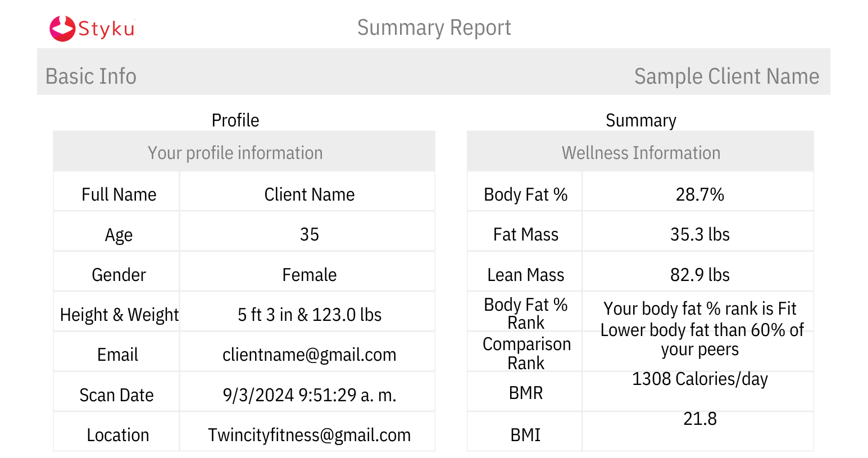Click the Basic Info section header
The image size is (868, 458).
91,76
